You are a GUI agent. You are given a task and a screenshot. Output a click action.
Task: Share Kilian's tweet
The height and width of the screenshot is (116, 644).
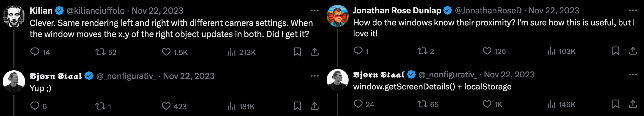315,52
